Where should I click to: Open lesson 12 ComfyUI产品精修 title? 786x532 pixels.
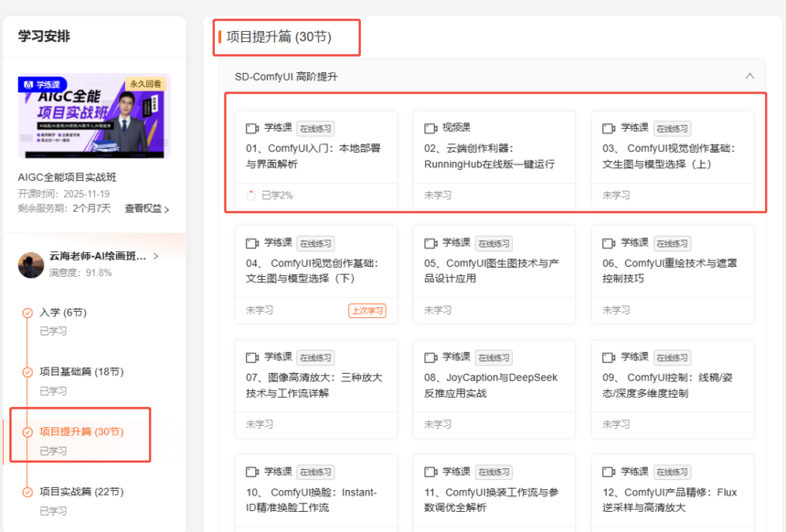click(x=670, y=500)
